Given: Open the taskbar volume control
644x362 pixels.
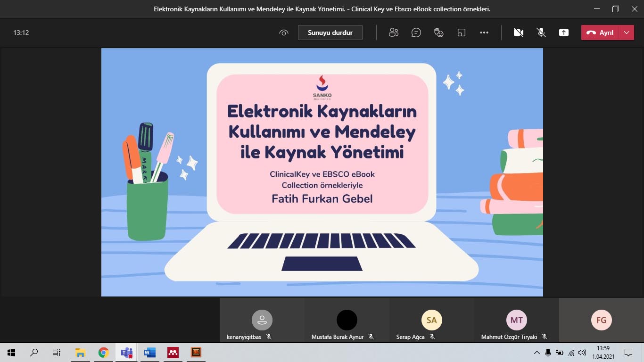Looking at the screenshot, I should point(582,352).
